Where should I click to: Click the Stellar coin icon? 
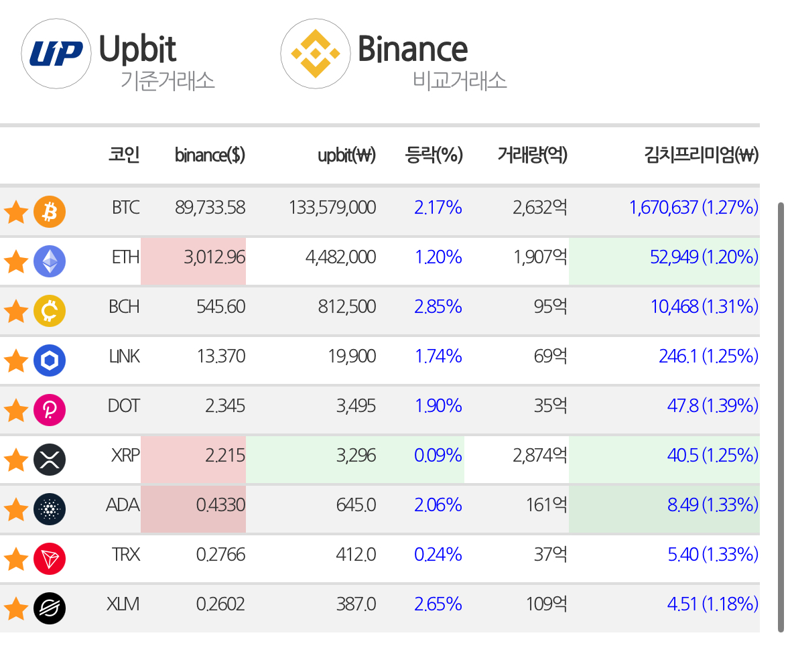click(x=50, y=608)
